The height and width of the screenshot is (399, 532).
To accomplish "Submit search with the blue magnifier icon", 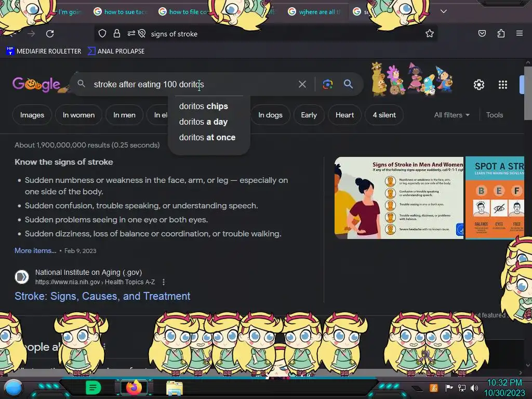I will 348,84.
